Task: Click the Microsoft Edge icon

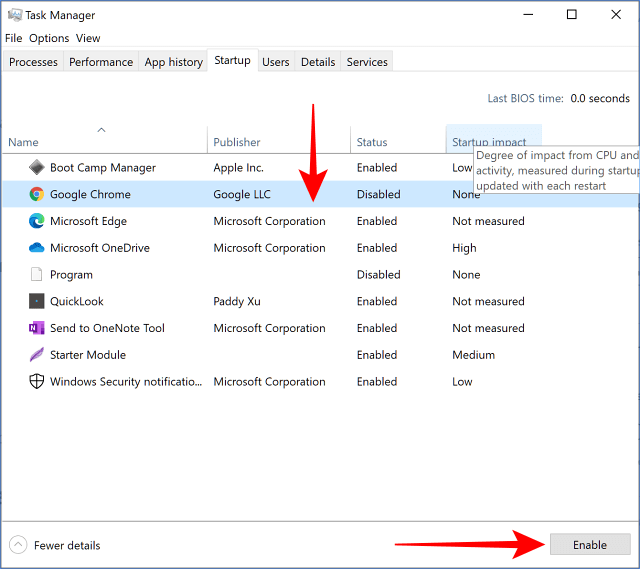Action: tap(37, 221)
